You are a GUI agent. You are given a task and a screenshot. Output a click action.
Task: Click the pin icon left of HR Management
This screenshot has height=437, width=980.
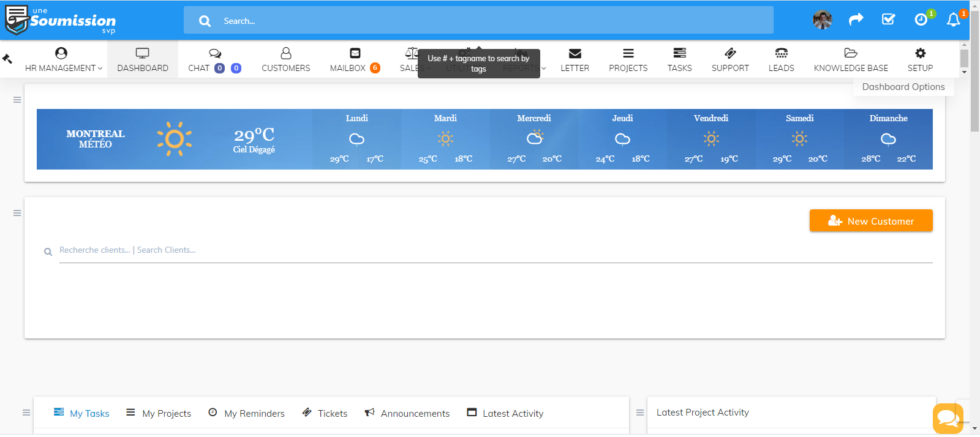(7, 59)
